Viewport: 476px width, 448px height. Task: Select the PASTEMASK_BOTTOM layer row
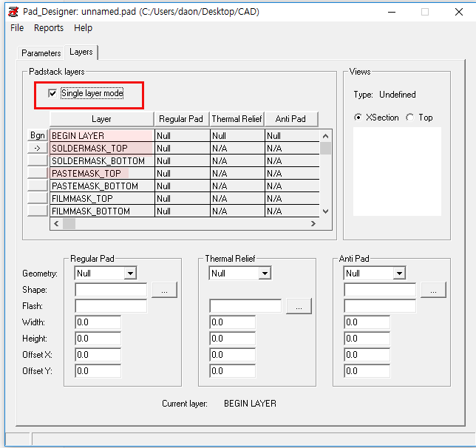(185, 186)
